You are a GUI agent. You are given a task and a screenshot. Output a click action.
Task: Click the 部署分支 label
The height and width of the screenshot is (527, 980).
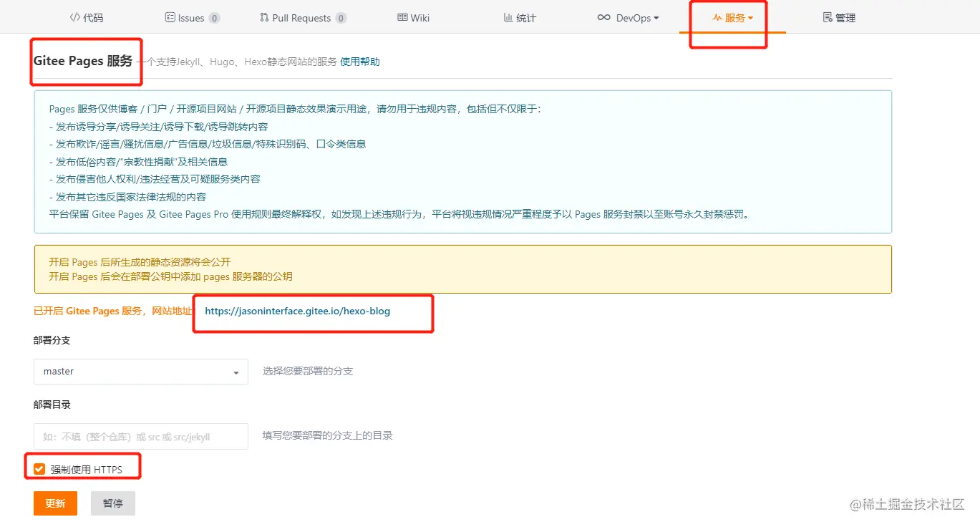(x=52, y=340)
